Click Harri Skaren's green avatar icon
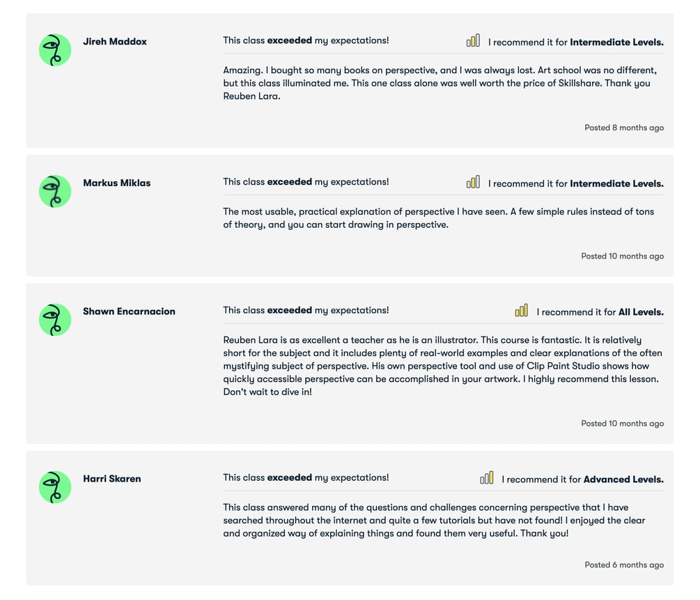The height and width of the screenshot is (600, 700). click(55, 487)
